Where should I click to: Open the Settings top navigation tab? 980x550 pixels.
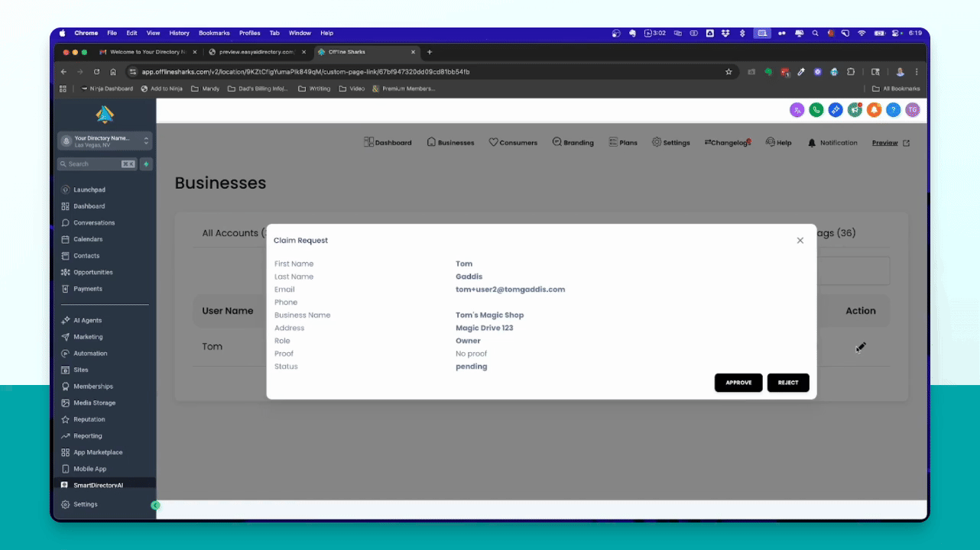coord(670,143)
